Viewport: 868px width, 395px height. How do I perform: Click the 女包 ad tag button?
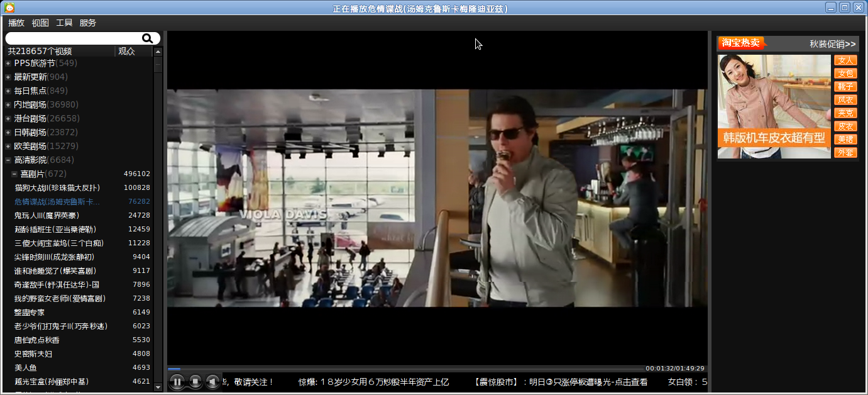tap(845, 74)
